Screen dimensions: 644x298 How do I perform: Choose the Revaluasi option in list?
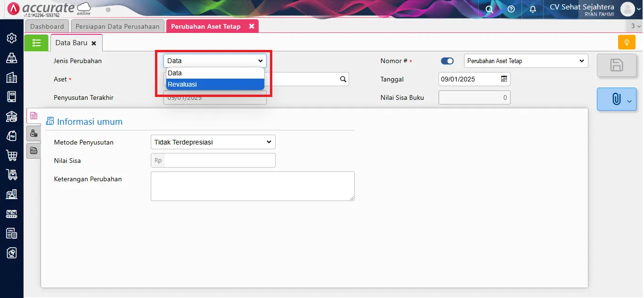click(x=215, y=84)
